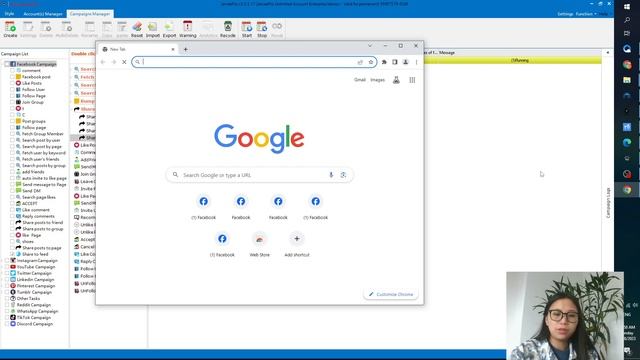The width and height of the screenshot is (640, 360).
Task: Toggle checkbox for TikTok Campaign
Action: [7, 318]
